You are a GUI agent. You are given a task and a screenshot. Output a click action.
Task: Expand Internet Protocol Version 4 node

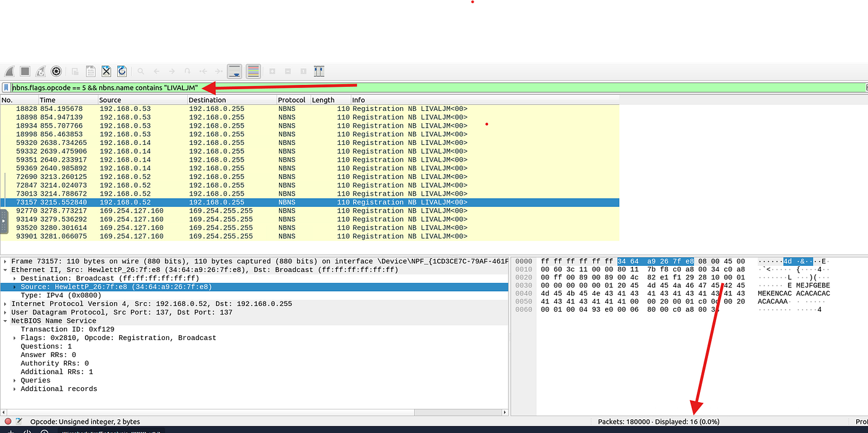[x=5, y=304]
